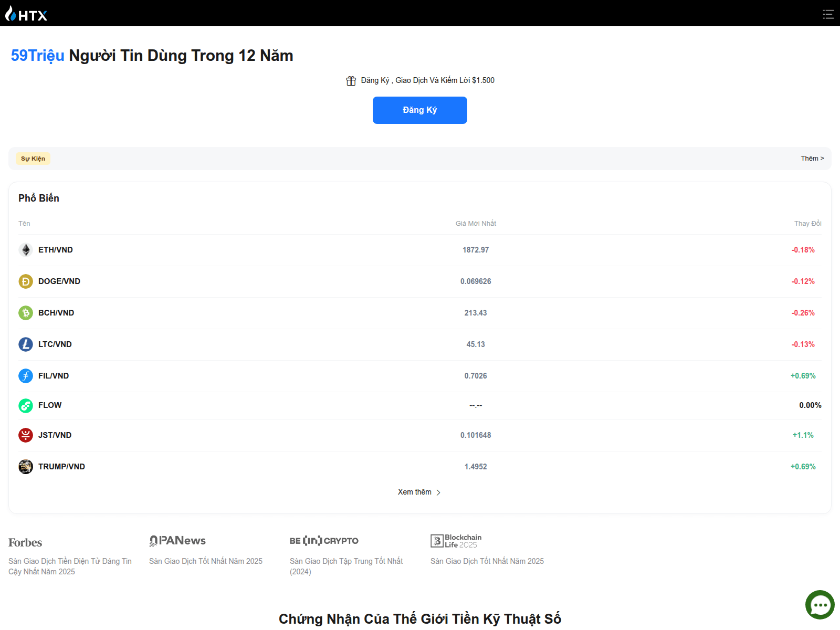Open the DOGE/VND pair
Image resolution: width=840 pixels, height=630 pixels.
pos(59,281)
